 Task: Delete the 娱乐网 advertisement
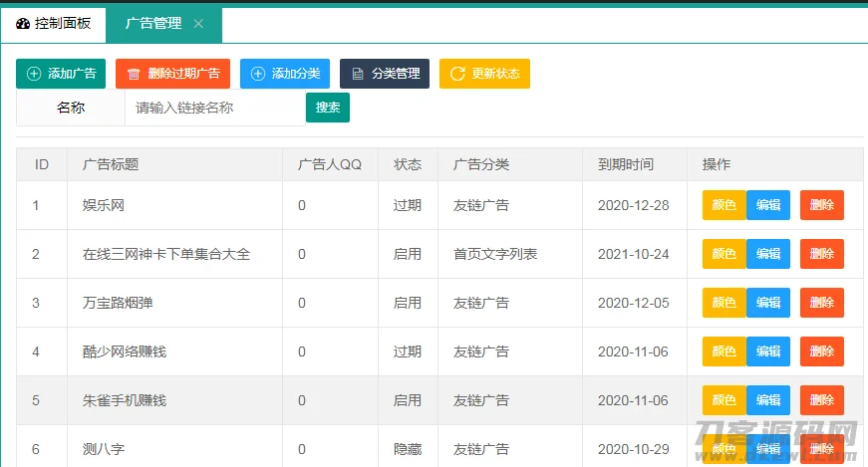(822, 205)
